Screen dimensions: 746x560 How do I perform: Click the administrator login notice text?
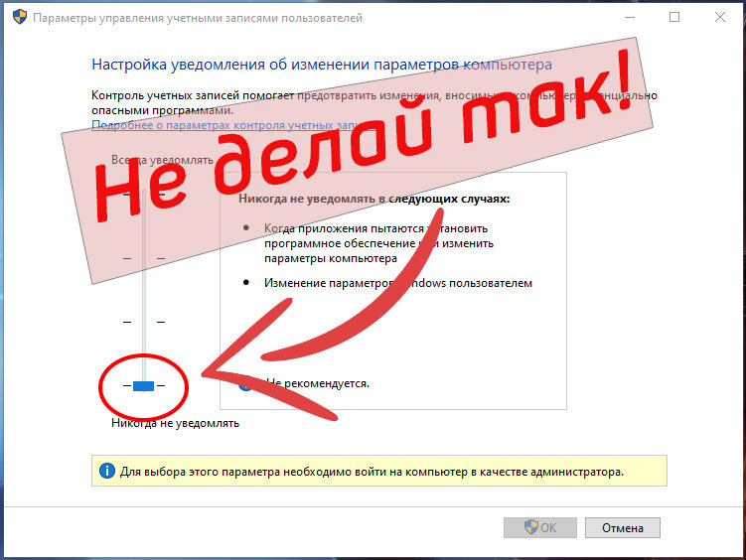(x=372, y=472)
